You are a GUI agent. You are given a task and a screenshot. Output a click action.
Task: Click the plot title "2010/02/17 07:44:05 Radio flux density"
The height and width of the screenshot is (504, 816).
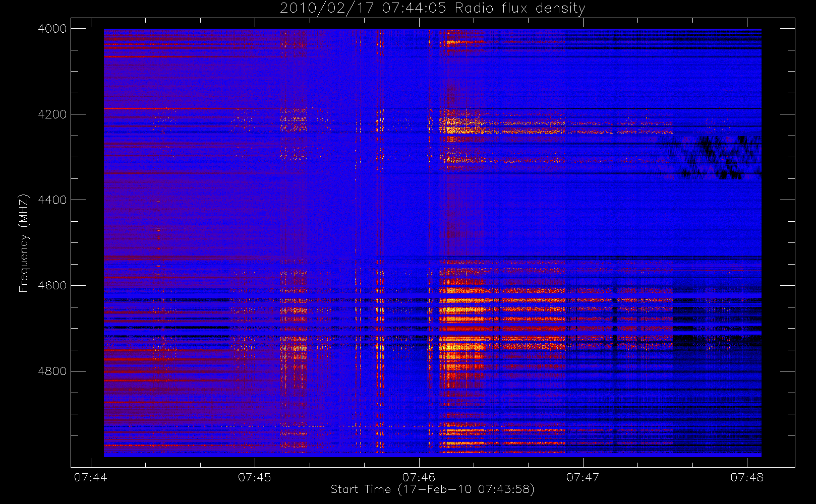[432, 9]
